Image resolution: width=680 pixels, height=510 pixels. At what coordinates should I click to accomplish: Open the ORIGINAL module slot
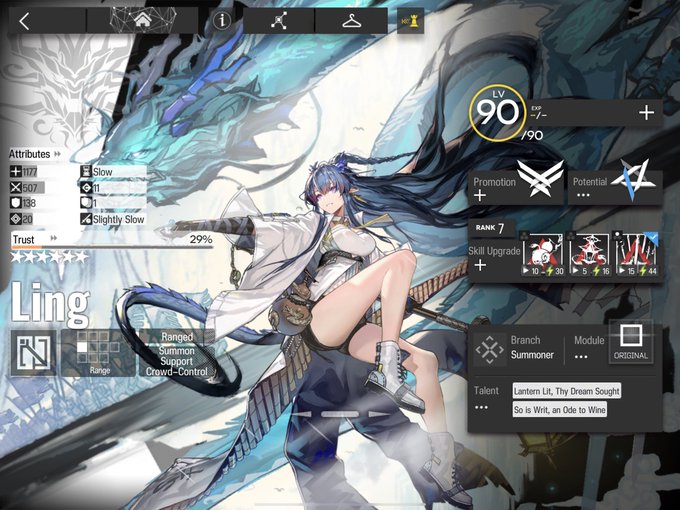click(631, 341)
